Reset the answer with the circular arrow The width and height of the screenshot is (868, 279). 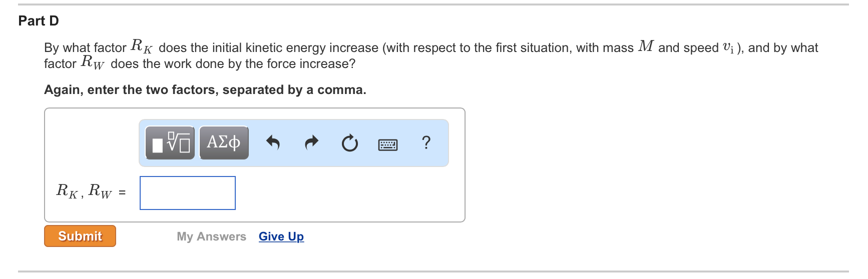click(349, 143)
